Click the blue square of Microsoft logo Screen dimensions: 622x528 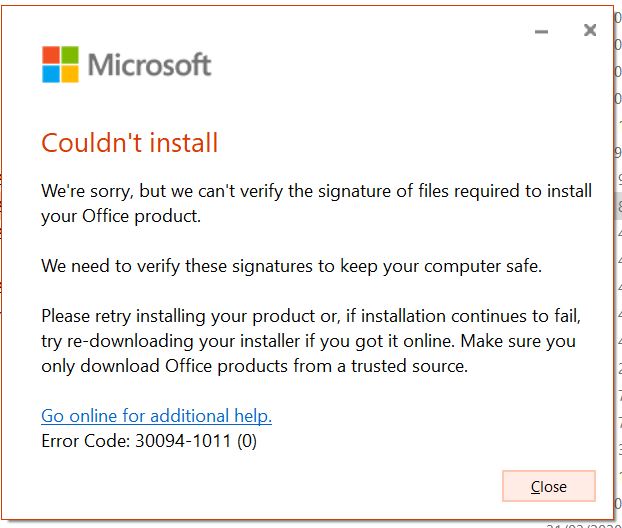[x=51, y=74]
